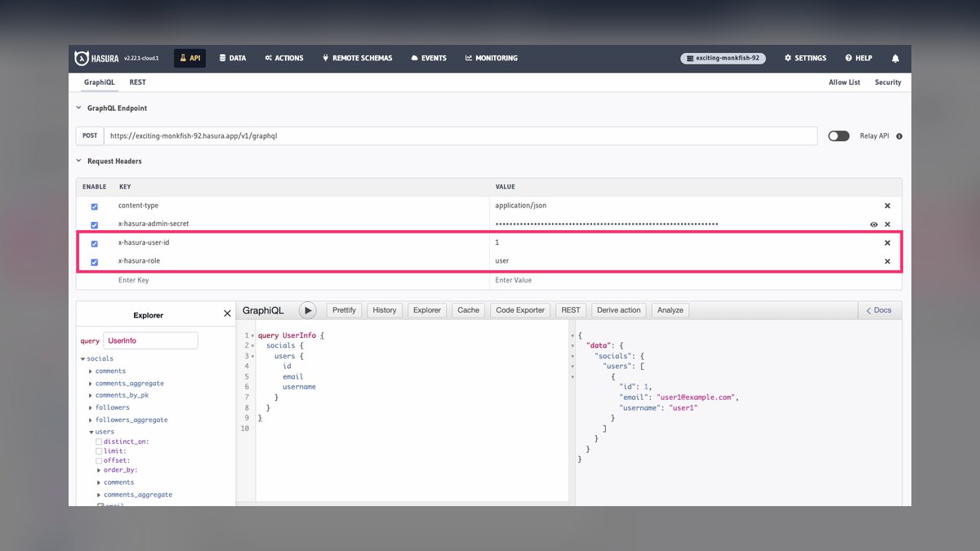Click user1@example.com in the result
Image resolution: width=980 pixels, height=551 pixels.
696,398
